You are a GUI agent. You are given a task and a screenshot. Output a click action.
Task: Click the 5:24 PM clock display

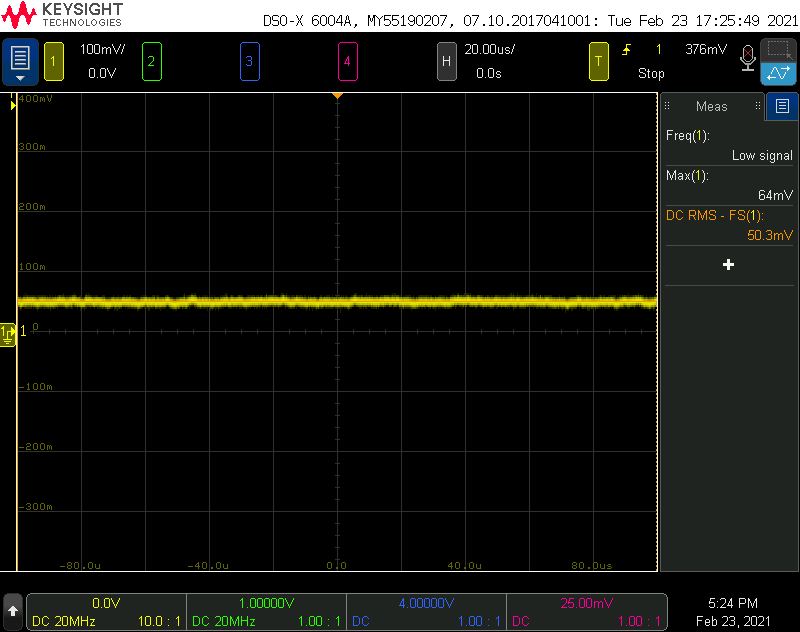733,603
